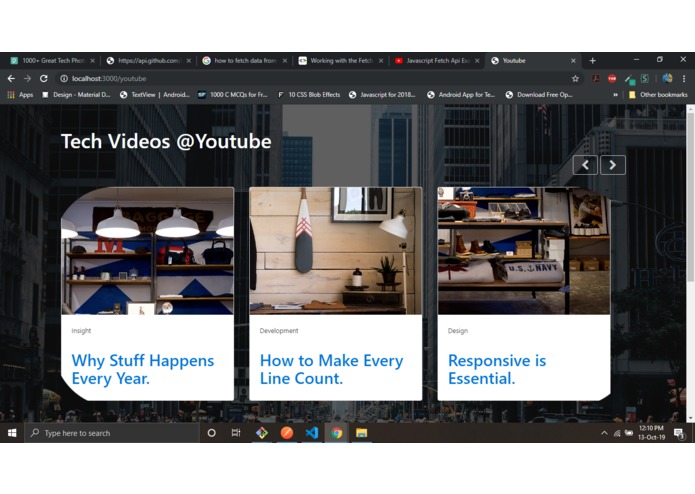This screenshot has height=494, width=695.
Task: Close the 1000+ Great Tech Photos tab
Action: [x=92, y=61]
